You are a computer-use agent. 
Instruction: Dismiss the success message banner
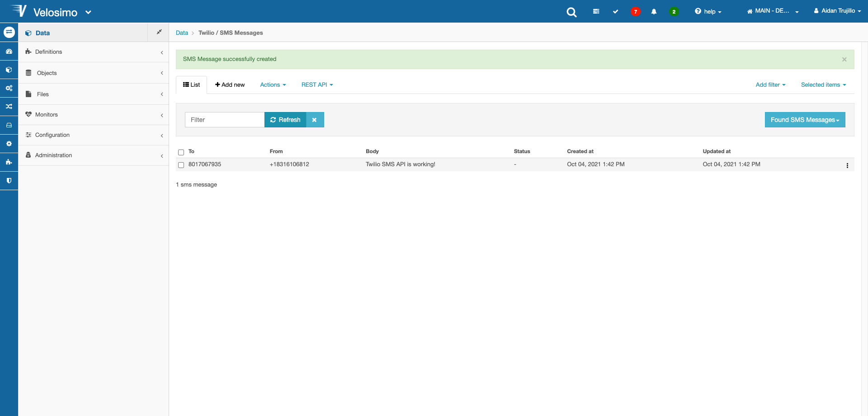pyautogui.click(x=844, y=59)
